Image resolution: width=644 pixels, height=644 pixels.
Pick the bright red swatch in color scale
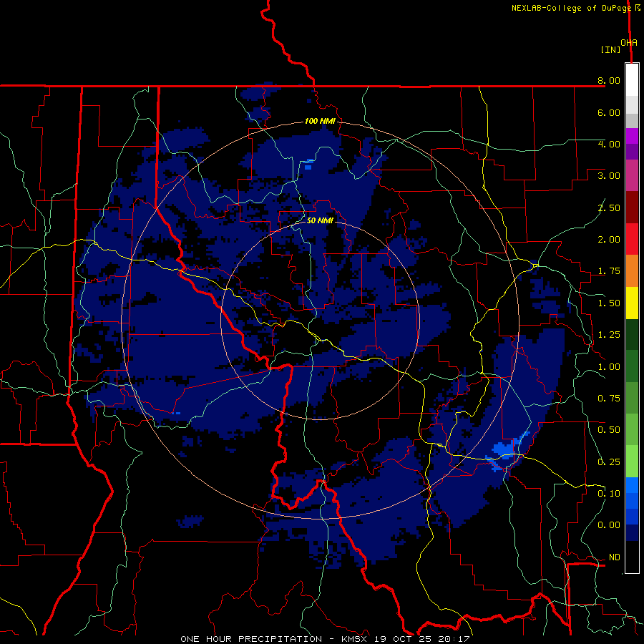(632, 239)
